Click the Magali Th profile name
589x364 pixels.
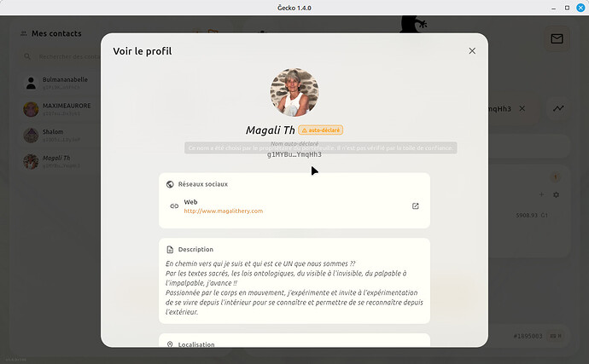(x=270, y=130)
